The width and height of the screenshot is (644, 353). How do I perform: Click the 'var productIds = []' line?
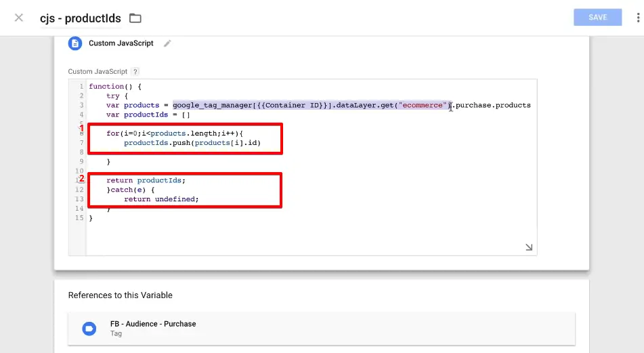(x=148, y=115)
